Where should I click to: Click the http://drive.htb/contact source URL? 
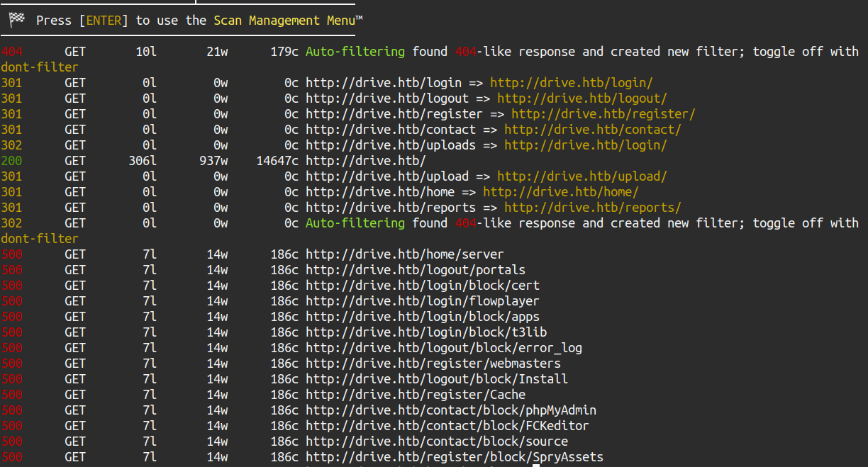[391, 130]
